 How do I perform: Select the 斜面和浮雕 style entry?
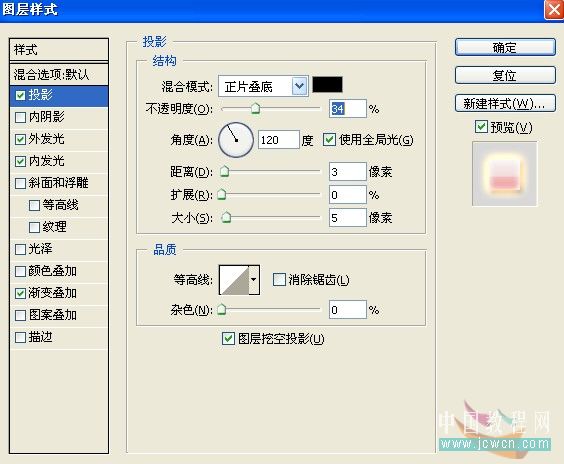point(59,183)
